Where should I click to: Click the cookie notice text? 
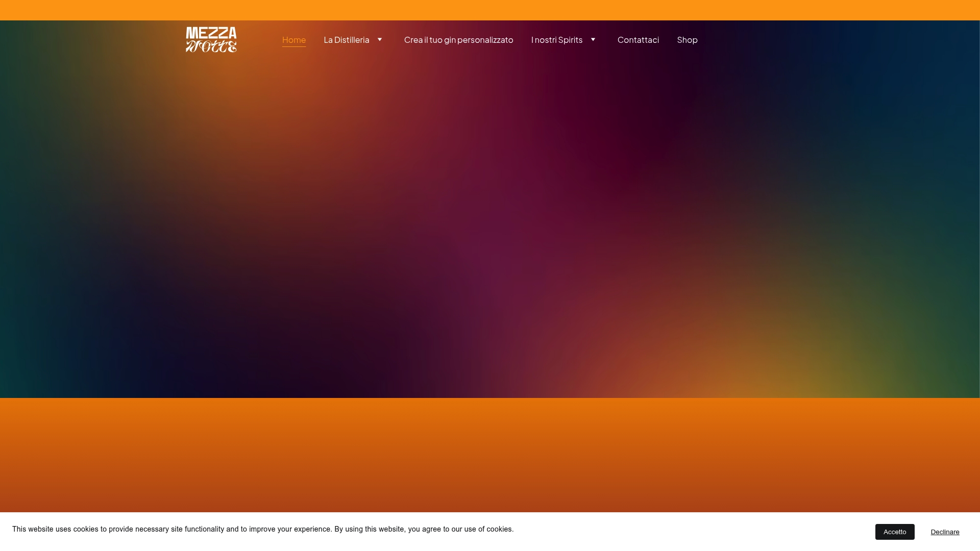coord(263,529)
